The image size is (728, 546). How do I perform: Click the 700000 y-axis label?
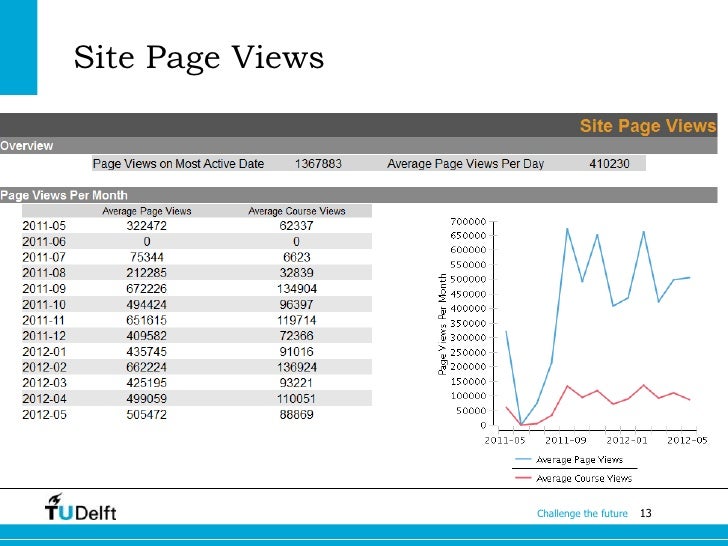point(468,221)
